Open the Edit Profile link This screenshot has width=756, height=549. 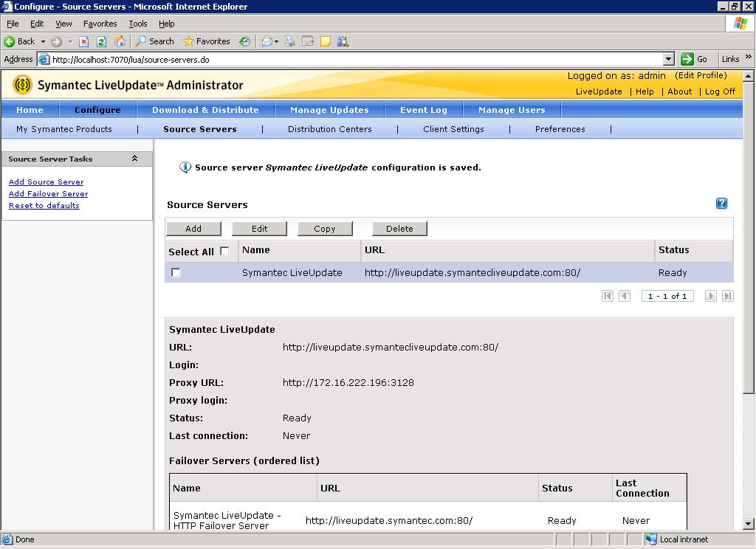701,75
